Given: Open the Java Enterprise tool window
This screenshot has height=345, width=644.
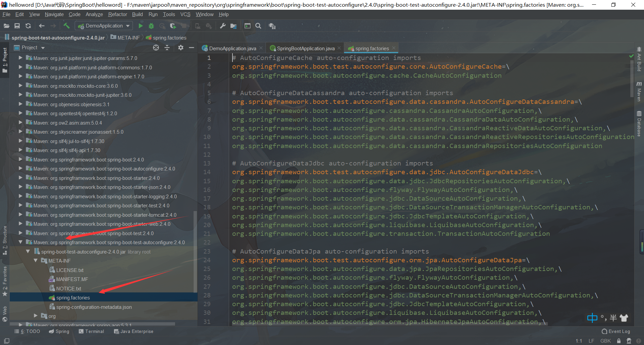Looking at the screenshot, I should point(133,331).
